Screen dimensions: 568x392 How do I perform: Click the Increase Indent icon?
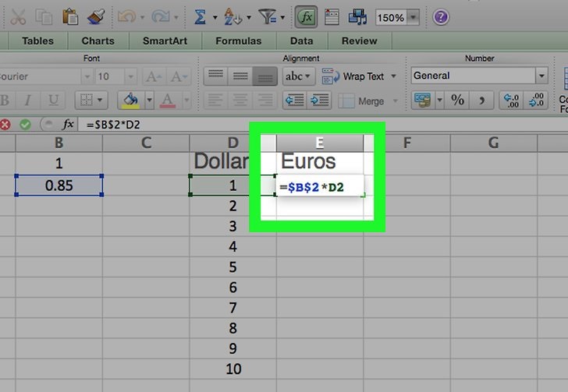tap(320, 100)
